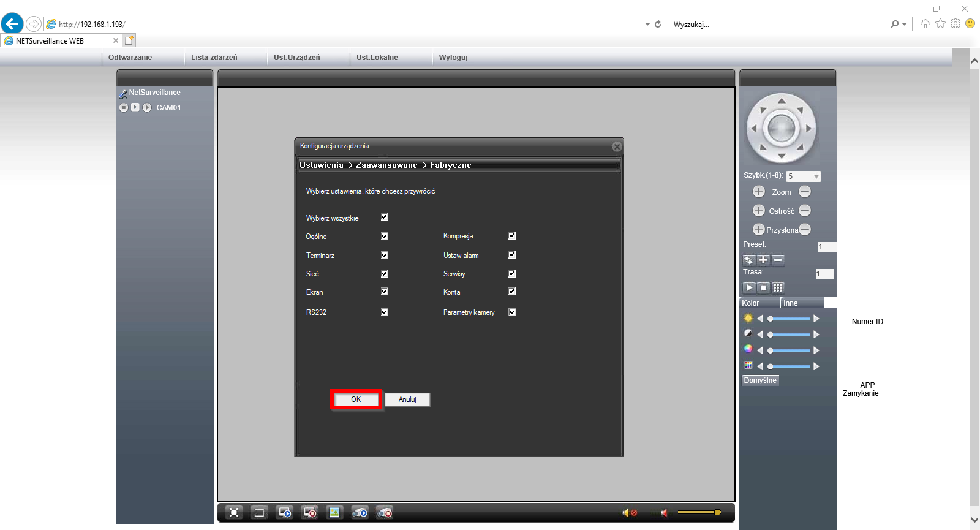Pan the PTZ camera left
This screenshot has height=530, width=980.
point(754,129)
